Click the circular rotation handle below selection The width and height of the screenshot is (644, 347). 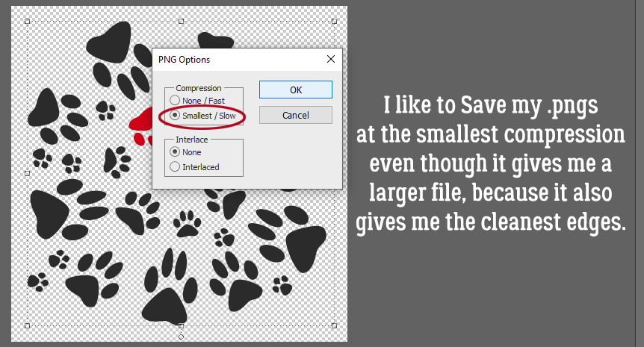181,337
